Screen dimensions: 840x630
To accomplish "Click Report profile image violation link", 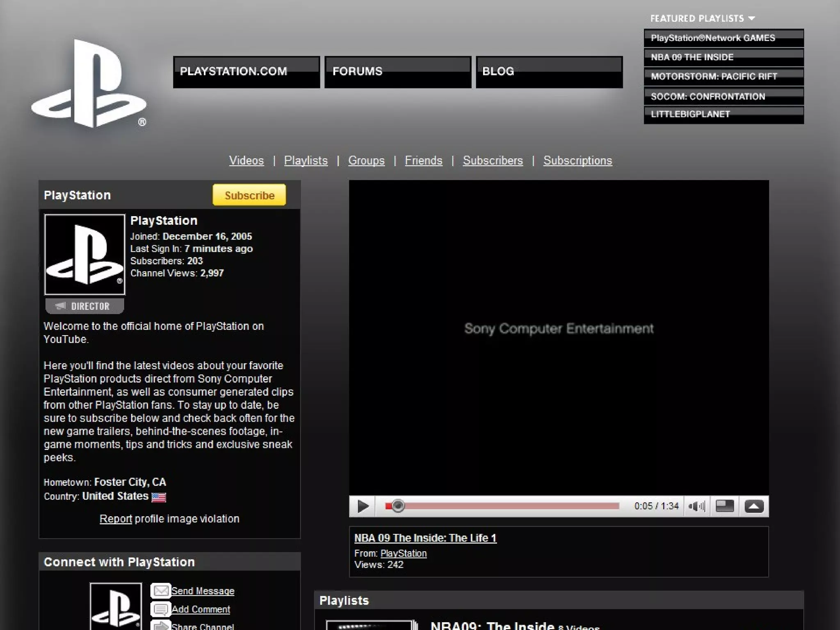I will tap(116, 519).
